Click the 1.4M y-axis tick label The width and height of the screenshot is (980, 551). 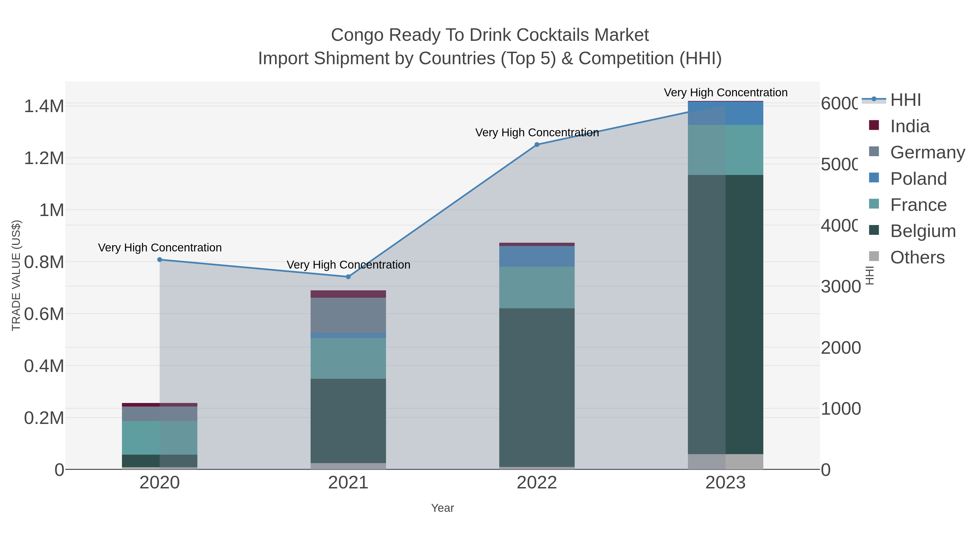(44, 106)
